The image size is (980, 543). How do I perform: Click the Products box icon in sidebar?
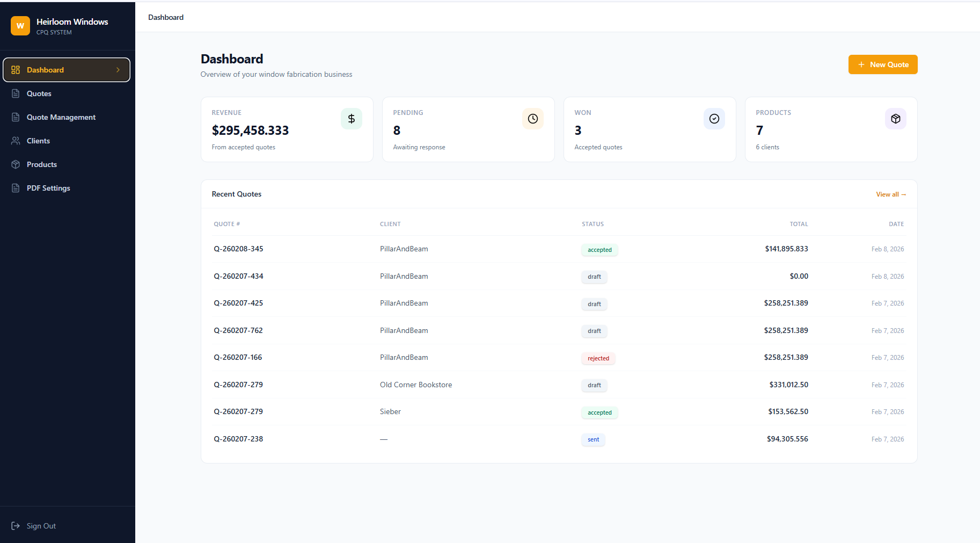16,164
